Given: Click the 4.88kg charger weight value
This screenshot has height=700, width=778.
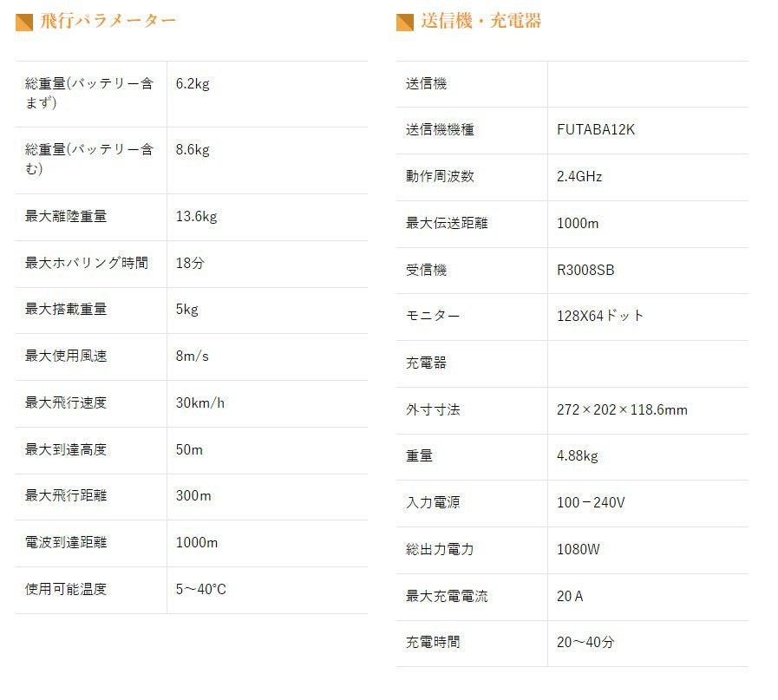Looking at the screenshot, I should 577,455.
